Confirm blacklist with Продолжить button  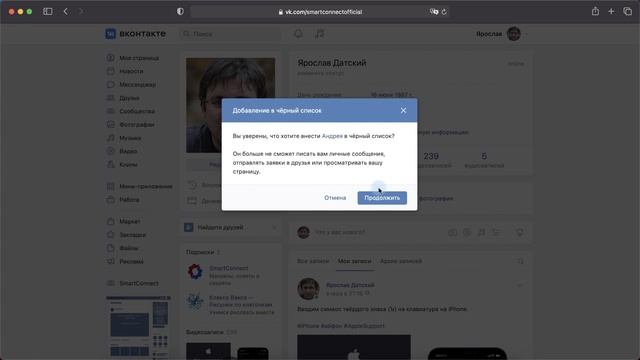click(x=382, y=198)
